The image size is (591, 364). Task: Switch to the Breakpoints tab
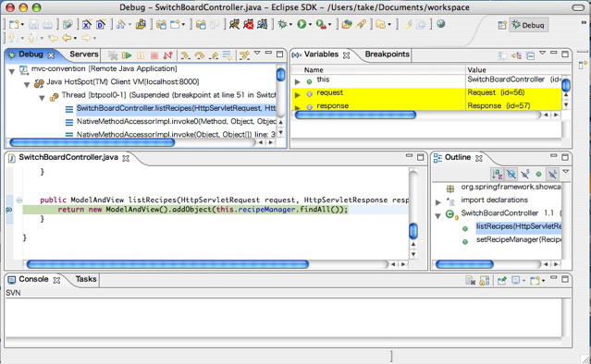(387, 55)
